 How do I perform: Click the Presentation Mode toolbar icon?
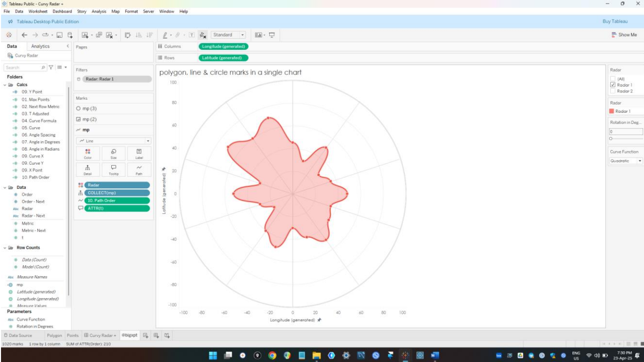(x=272, y=35)
